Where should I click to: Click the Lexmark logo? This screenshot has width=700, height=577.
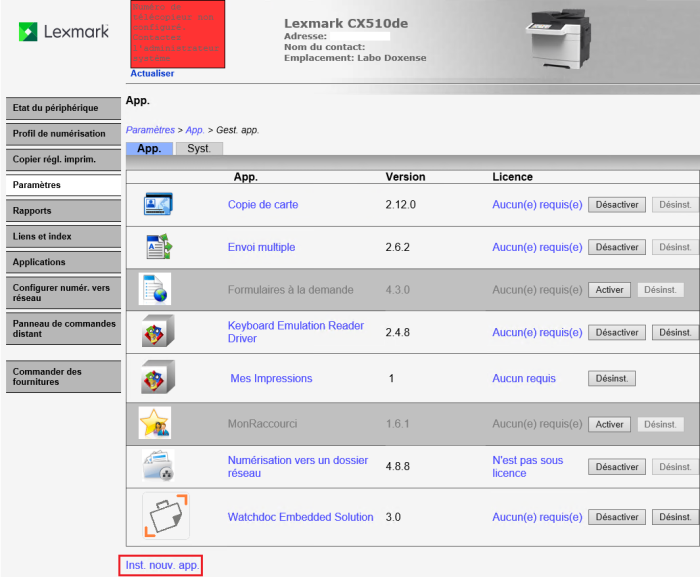click(x=64, y=32)
